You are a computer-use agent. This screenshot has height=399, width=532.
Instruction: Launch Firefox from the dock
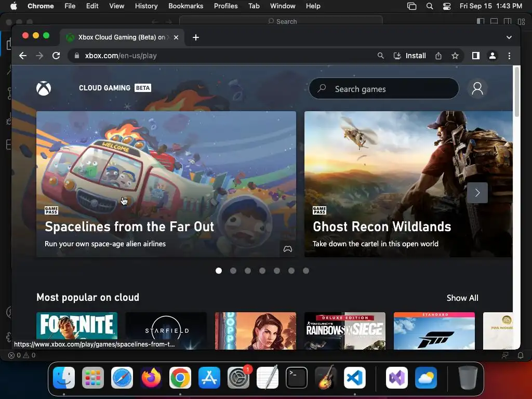151,378
